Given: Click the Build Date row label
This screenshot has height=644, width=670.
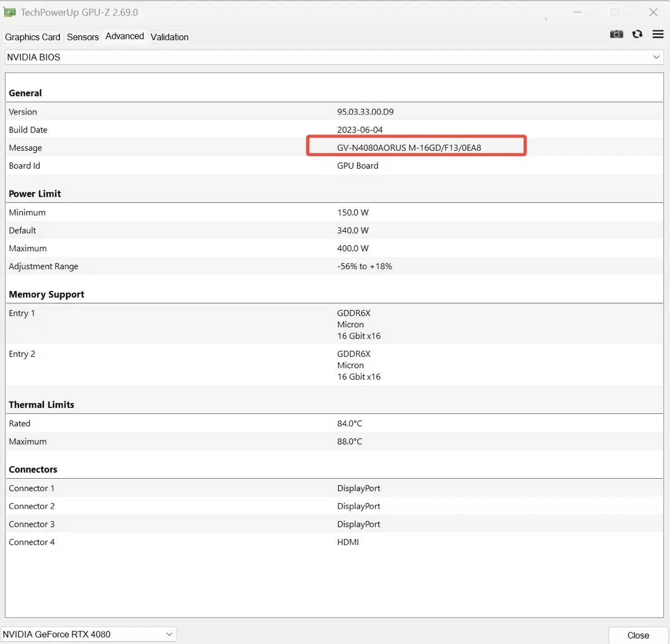Looking at the screenshot, I should (28, 130).
